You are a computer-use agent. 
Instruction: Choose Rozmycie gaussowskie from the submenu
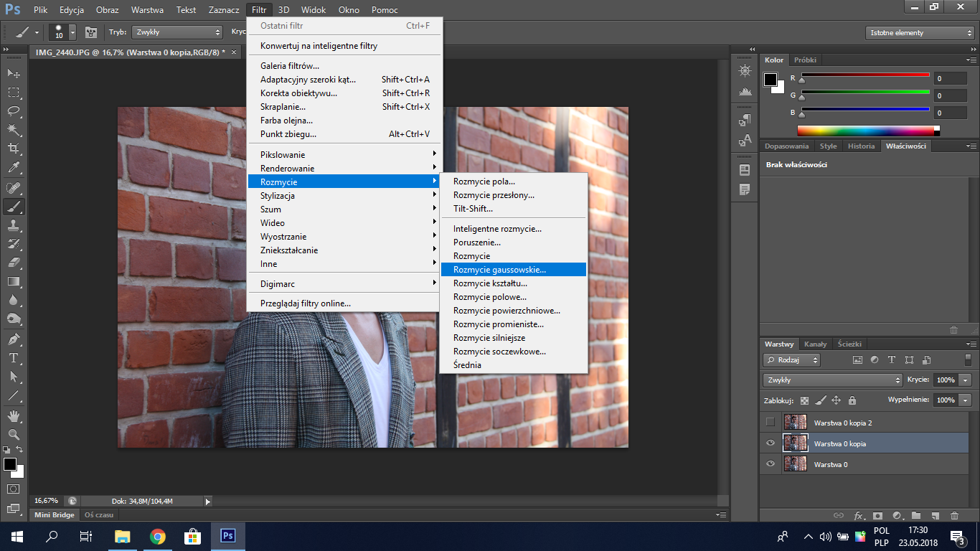click(499, 270)
